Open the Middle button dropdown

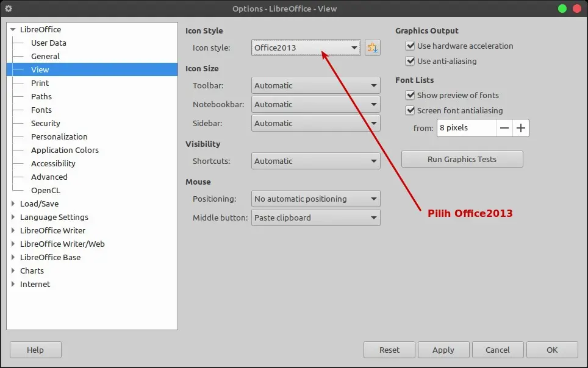click(x=315, y=218)
